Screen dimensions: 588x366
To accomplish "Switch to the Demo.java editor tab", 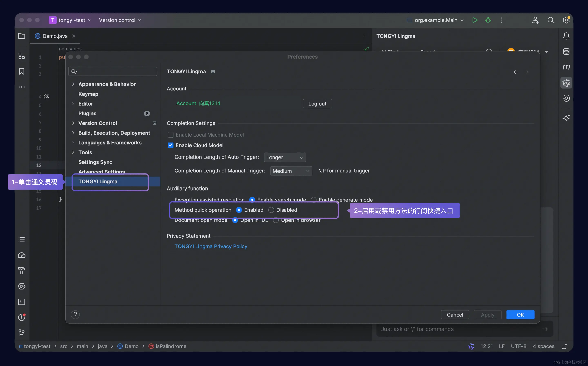I will [x=55, y=36].
